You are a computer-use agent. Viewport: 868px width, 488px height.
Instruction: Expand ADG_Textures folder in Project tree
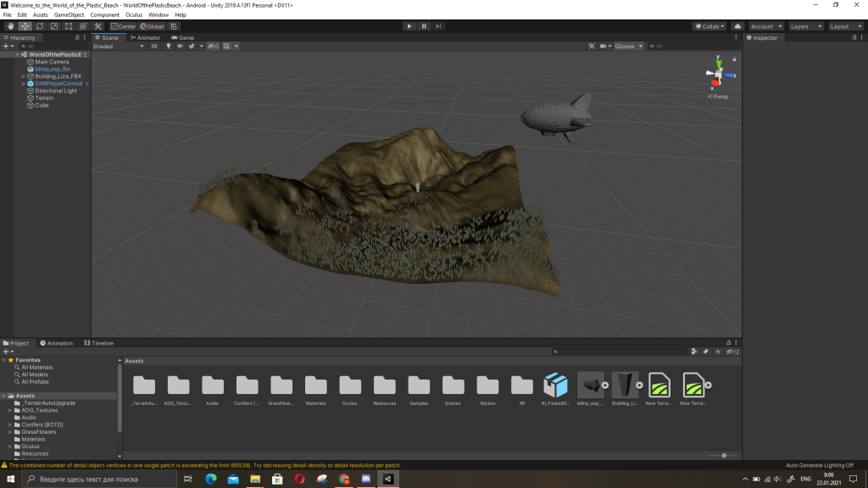pyautogui.click(x=10, y=410)
